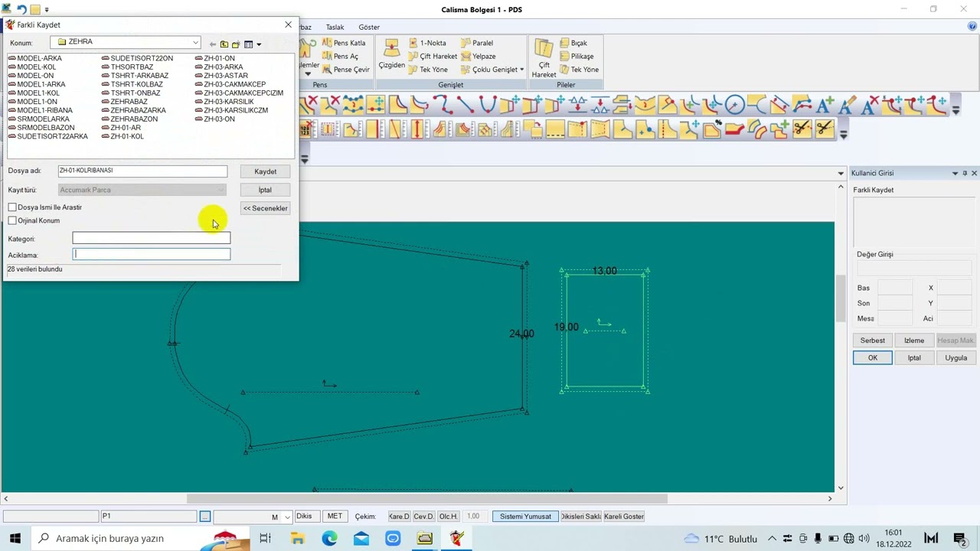
Task: Toggle the Olc.H status button
Action: click(448, 517)
